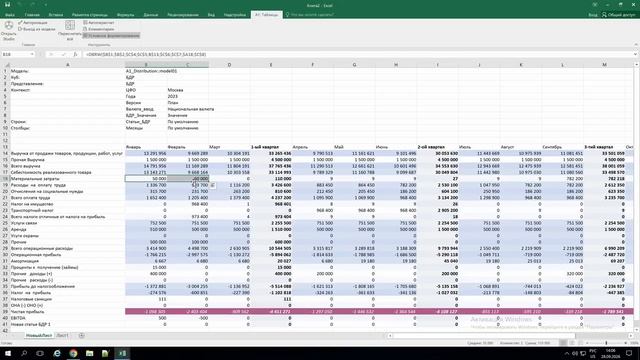Open the Файл tab
The height and width of the screenshot is (360, 640).
(10, 15)
